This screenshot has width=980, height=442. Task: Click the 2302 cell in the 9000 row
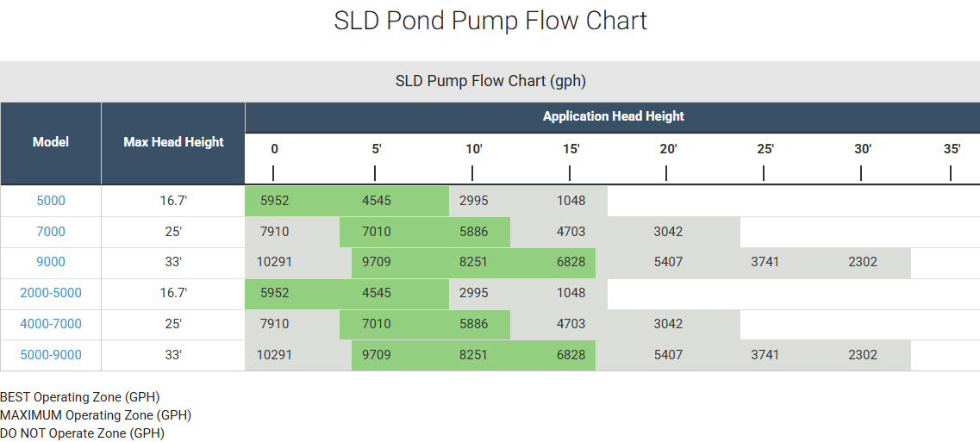coord(863,262)
